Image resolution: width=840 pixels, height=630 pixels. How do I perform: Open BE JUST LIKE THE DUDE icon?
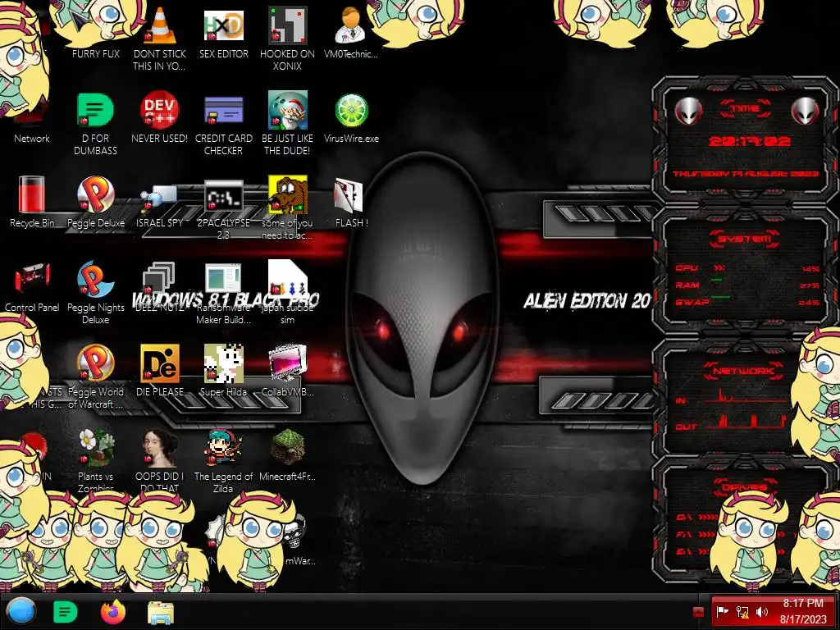(x=288, y=112)
